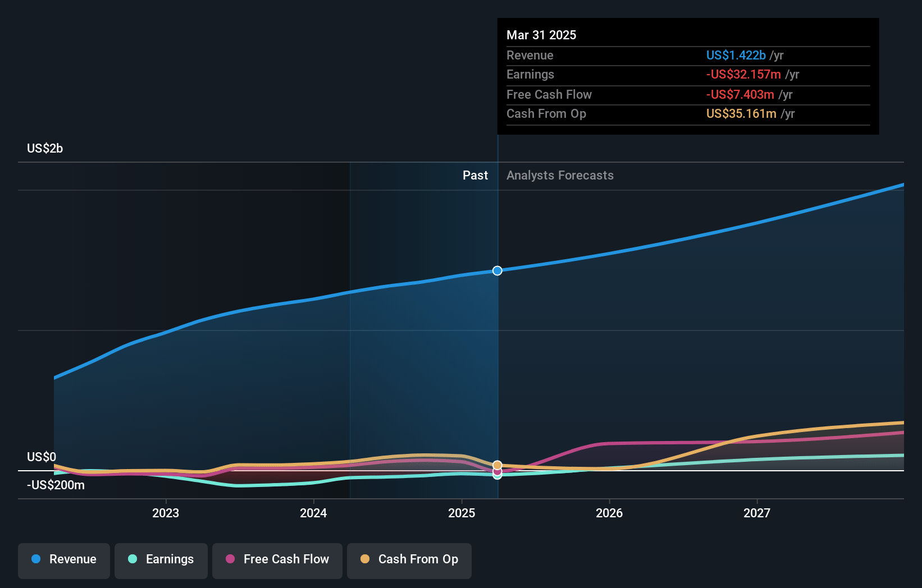This screenshot has width=922, height=588.
Task: Click the US$0 y-axis label
Action: [42, 457]
